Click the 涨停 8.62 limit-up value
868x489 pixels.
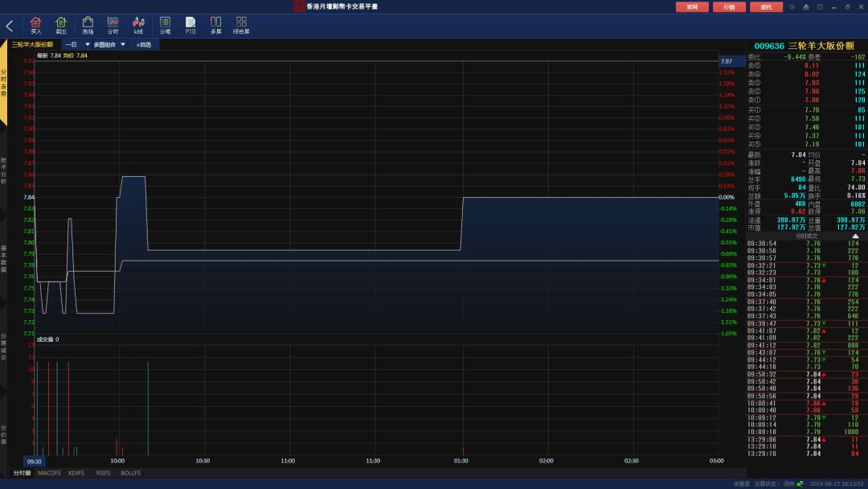coord(798,212)
